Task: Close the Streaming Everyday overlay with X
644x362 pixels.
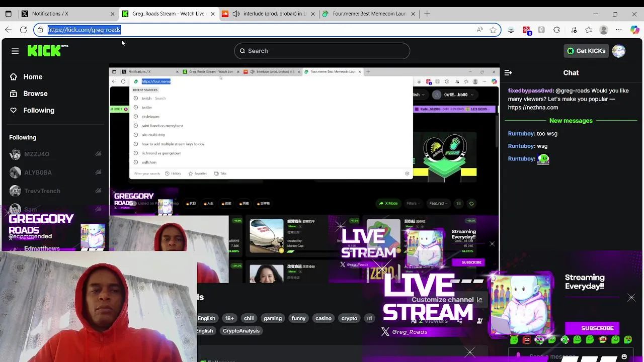Action: click(x=631, y=298)
